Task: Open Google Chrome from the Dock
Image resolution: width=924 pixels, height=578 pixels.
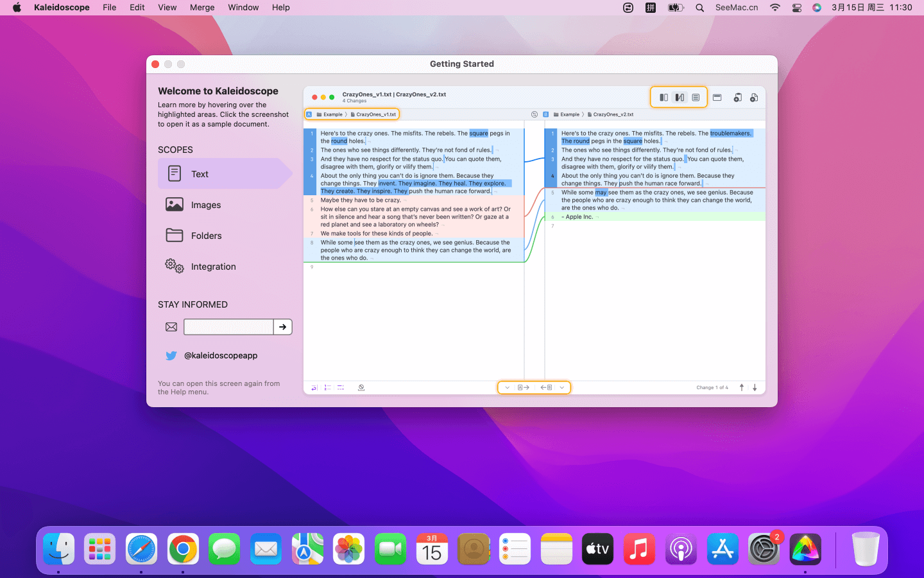Action: click(183, 549)
